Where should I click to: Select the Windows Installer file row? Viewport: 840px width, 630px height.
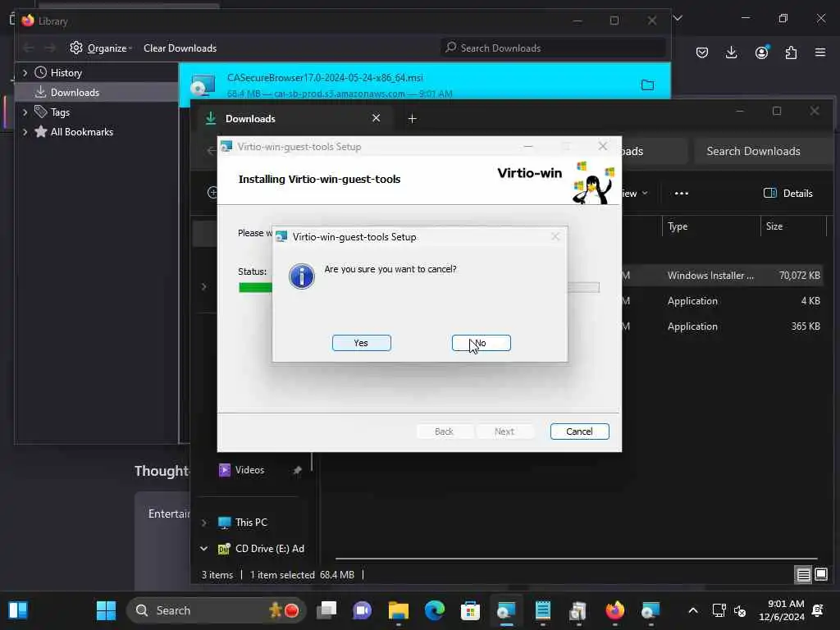[722, 276]
